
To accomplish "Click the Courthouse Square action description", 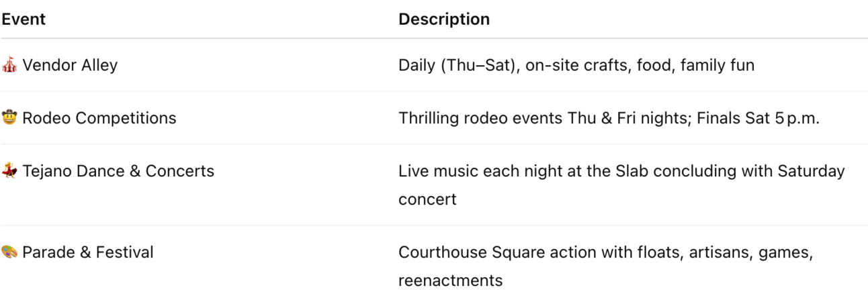I will pyautogui.click(x=606, y=266).
